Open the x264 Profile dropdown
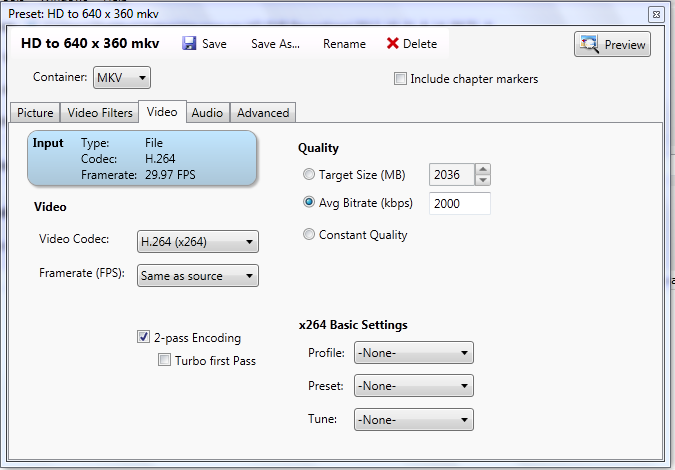675x470 pixels. [x=413, y=353]
